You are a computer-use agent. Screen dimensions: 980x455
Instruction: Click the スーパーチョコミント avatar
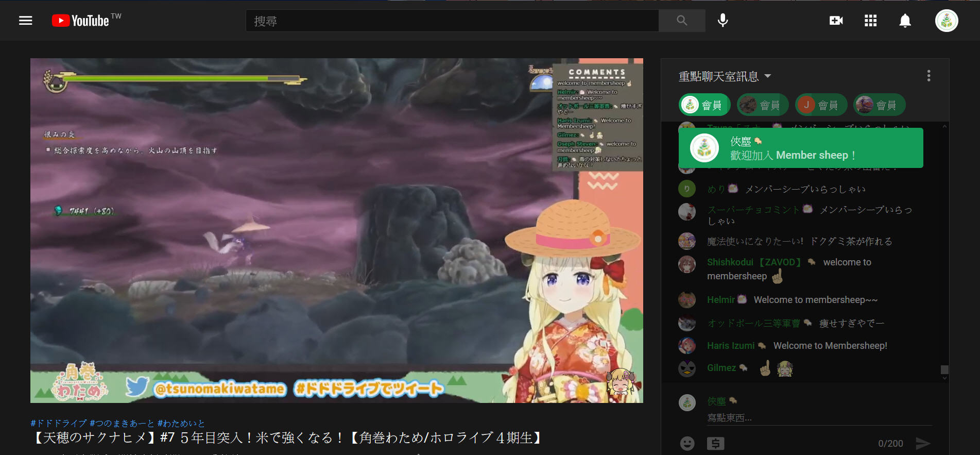(x=687, y=212)
